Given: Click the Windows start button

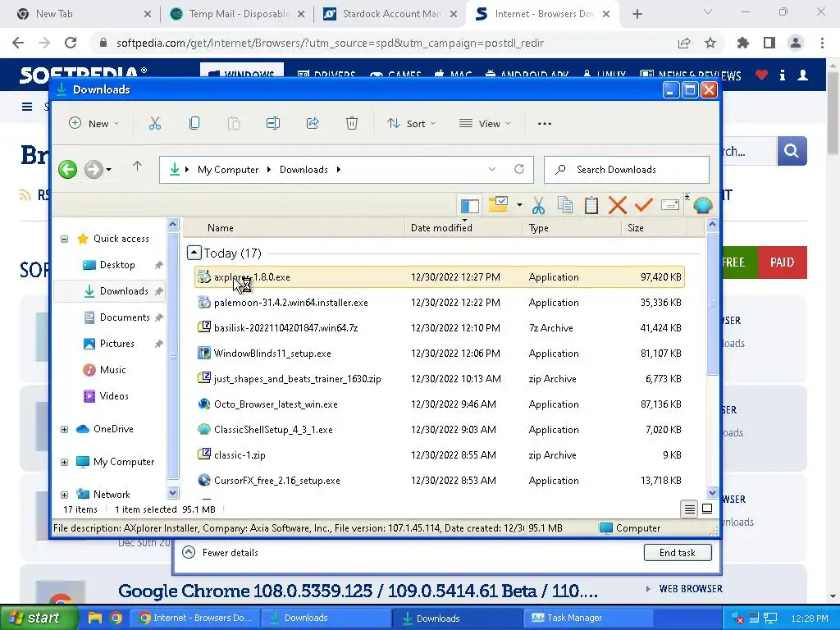Looking at the screenshot, I should click(39, 618).
